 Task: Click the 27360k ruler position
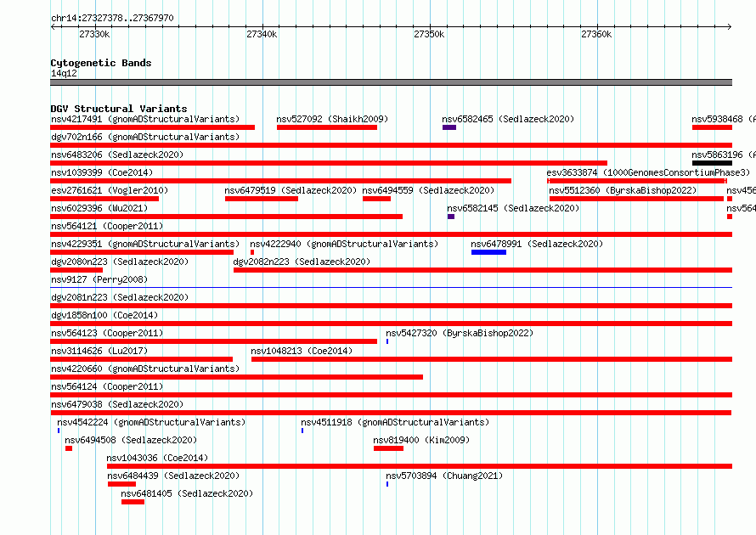[x=596, y=34]
